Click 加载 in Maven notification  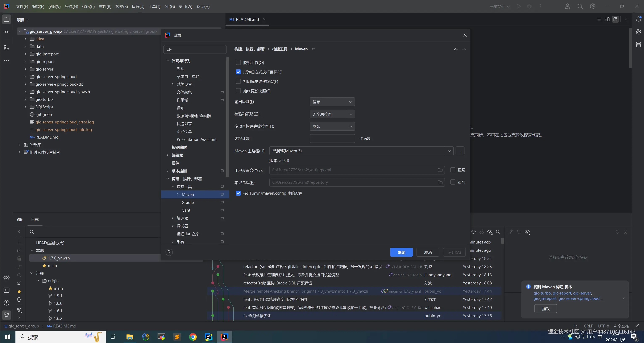[545, 309]
